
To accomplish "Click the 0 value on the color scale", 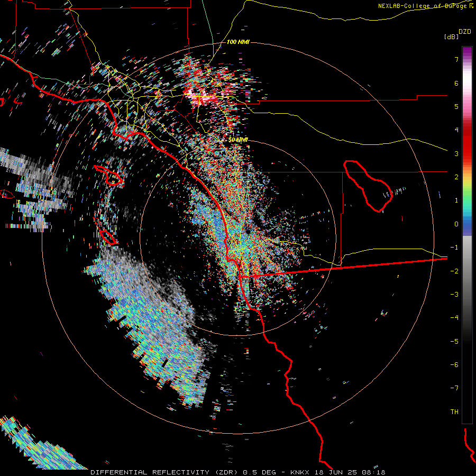I will tap(456, 224).
